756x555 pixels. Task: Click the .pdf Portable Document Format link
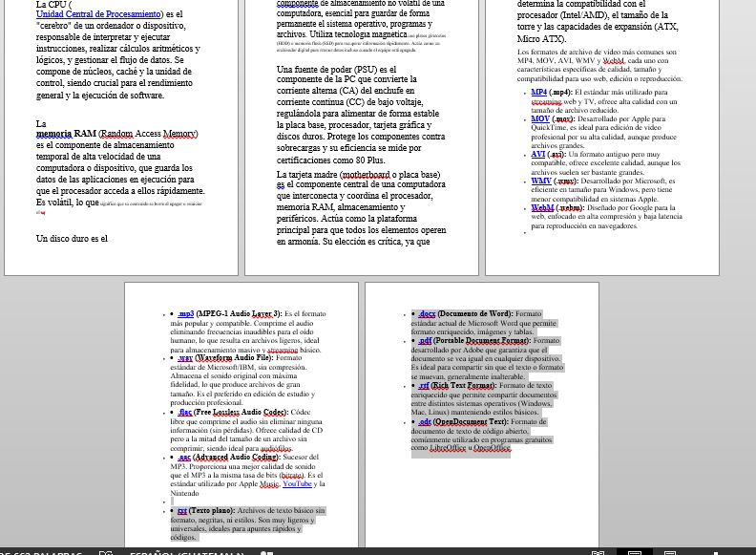click(425, 341)
